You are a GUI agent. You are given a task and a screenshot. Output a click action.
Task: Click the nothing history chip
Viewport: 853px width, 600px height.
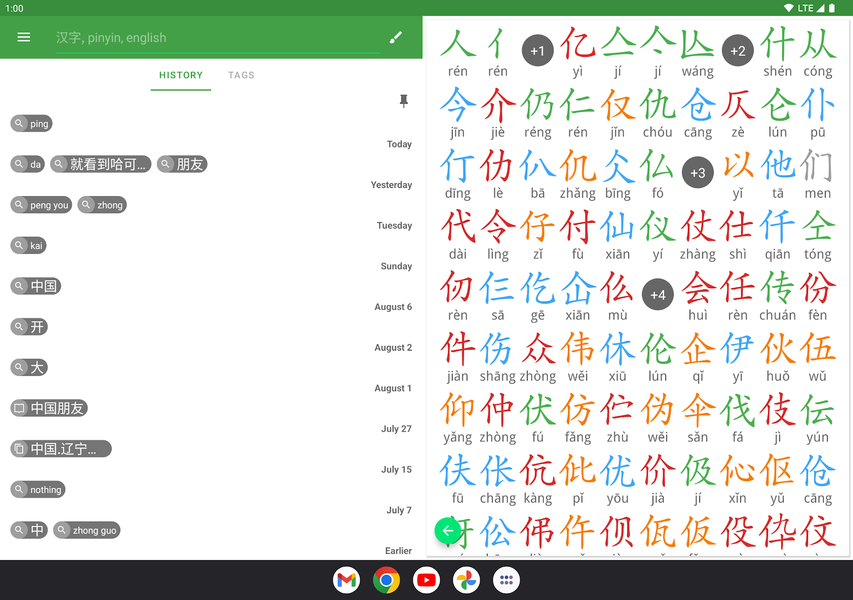(x=37, y=489)
